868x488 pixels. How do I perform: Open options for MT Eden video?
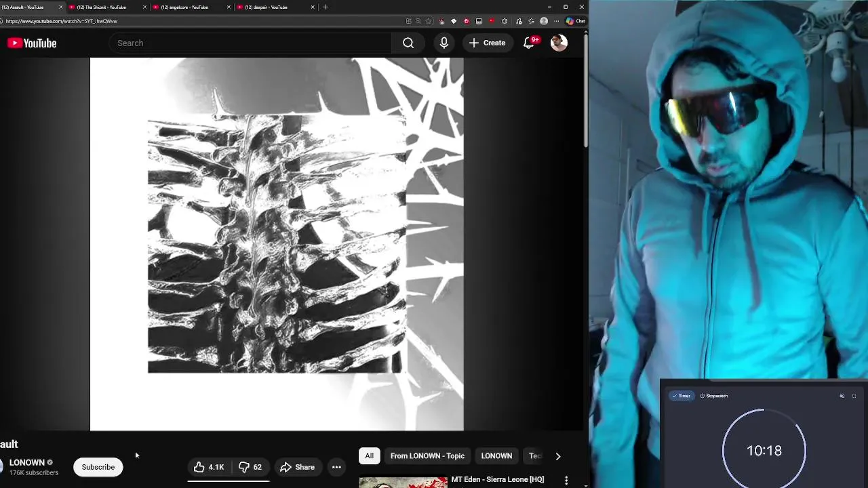566,480
